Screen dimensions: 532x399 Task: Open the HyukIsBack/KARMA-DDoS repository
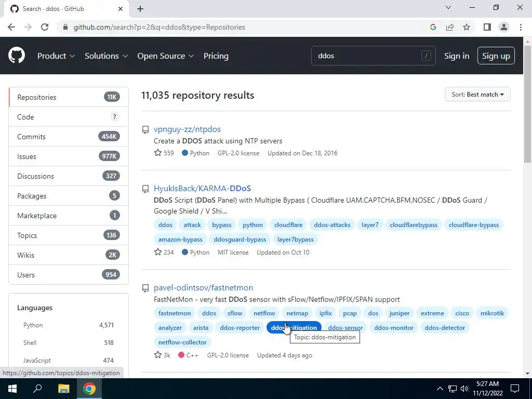202,188
